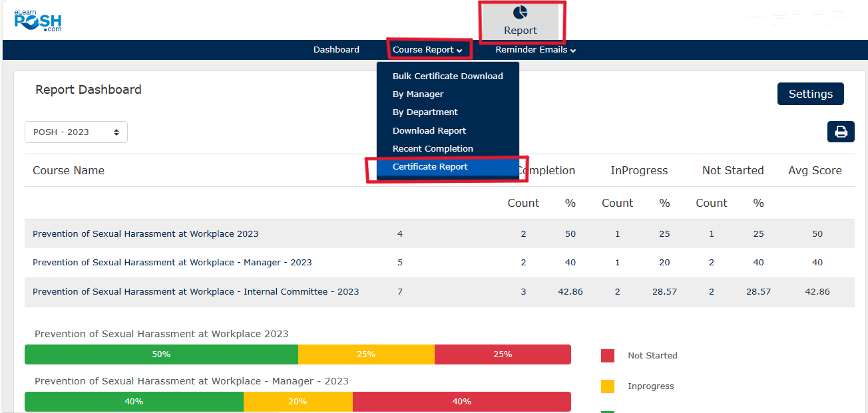
Task: Choose Download Report from the menu
Action: pos(429,131)
